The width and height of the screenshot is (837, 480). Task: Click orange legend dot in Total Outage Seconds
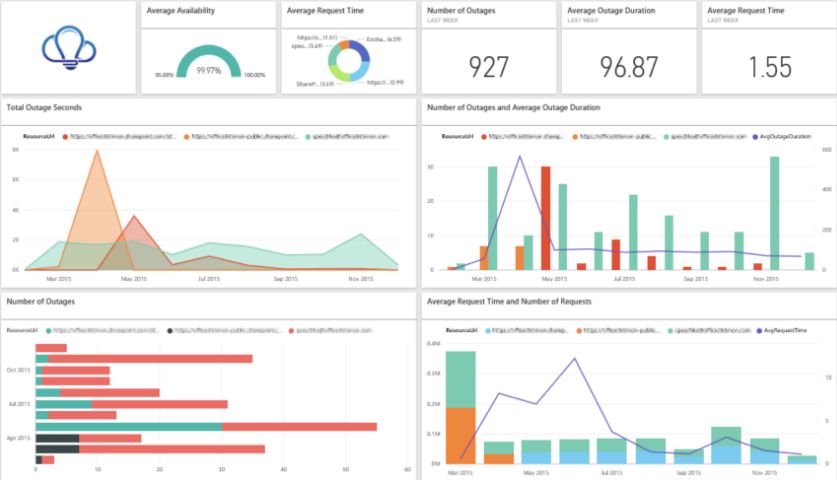(187, 137)
